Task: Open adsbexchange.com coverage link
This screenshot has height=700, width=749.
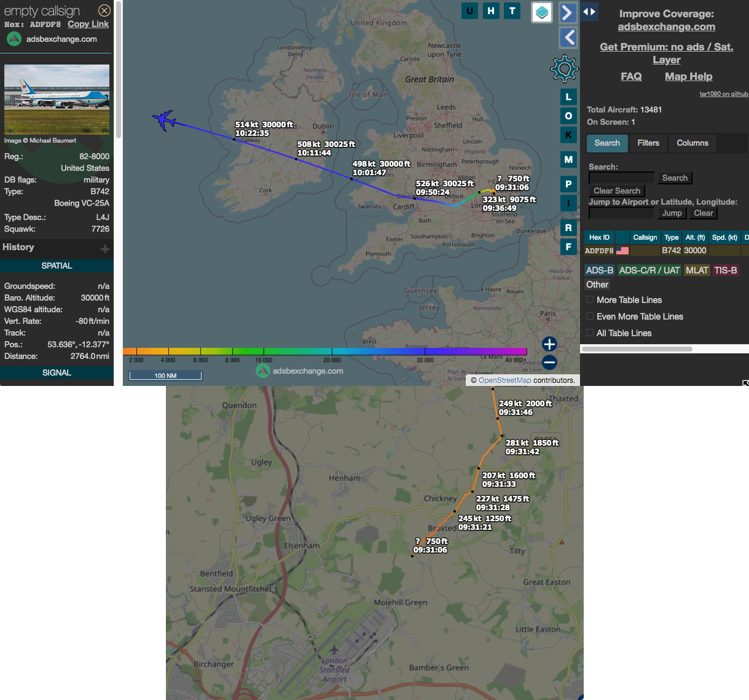Action: pyautogui.click(x=666, y=26)
